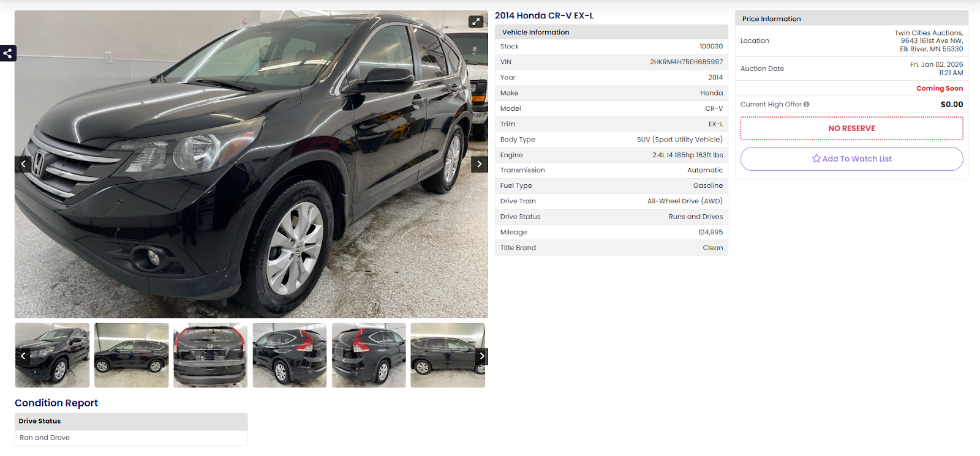Click star icon in Add To Watch List
The image size is (980, 456).
816,159
